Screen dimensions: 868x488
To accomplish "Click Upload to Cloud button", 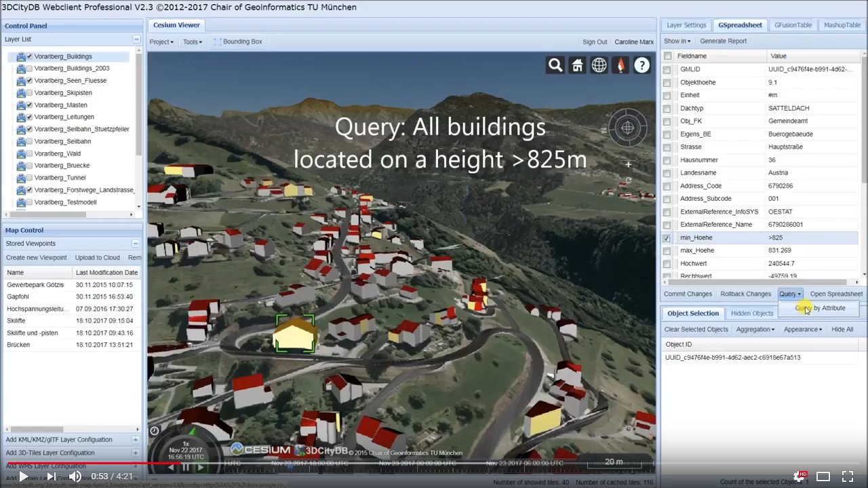I will (x=98, y=258).
